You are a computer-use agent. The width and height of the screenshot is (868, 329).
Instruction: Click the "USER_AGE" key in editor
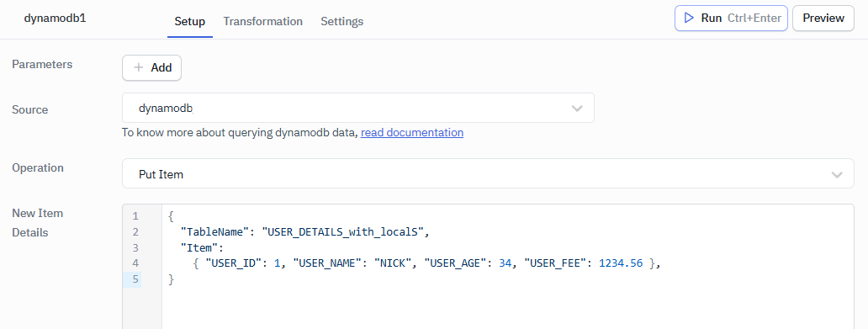[x=457, y=263]
